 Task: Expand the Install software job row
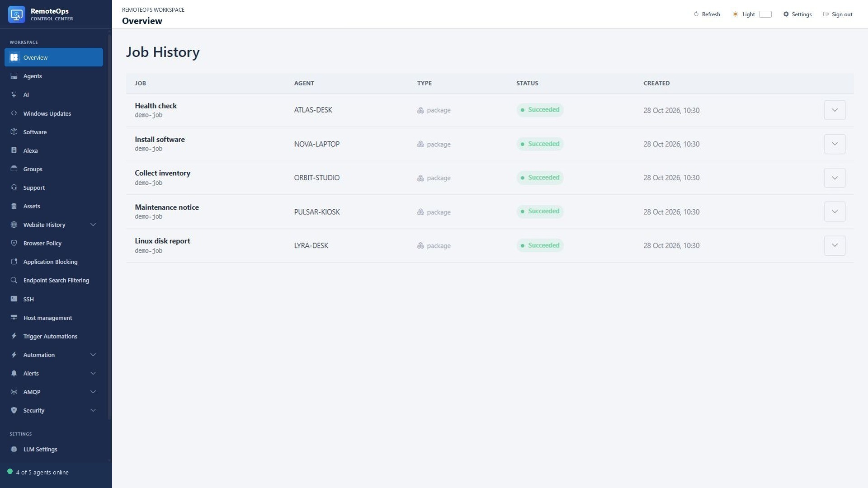[835, 144]
